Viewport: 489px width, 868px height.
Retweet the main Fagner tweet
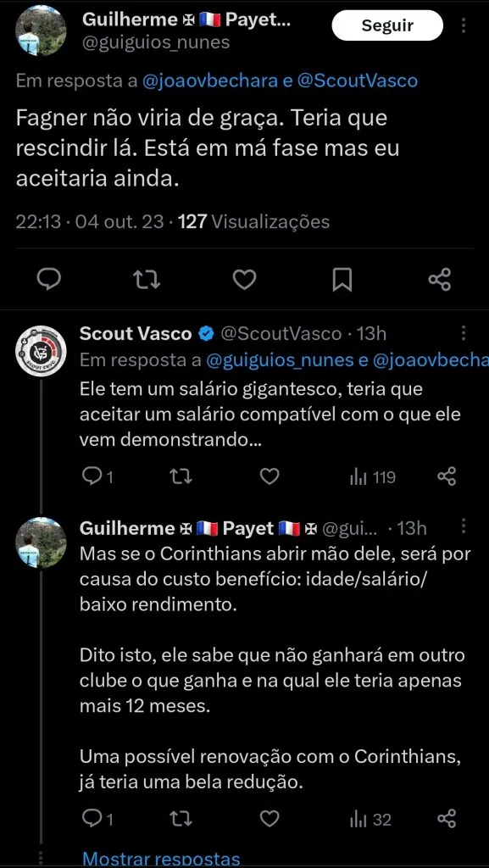click(147, 278)
